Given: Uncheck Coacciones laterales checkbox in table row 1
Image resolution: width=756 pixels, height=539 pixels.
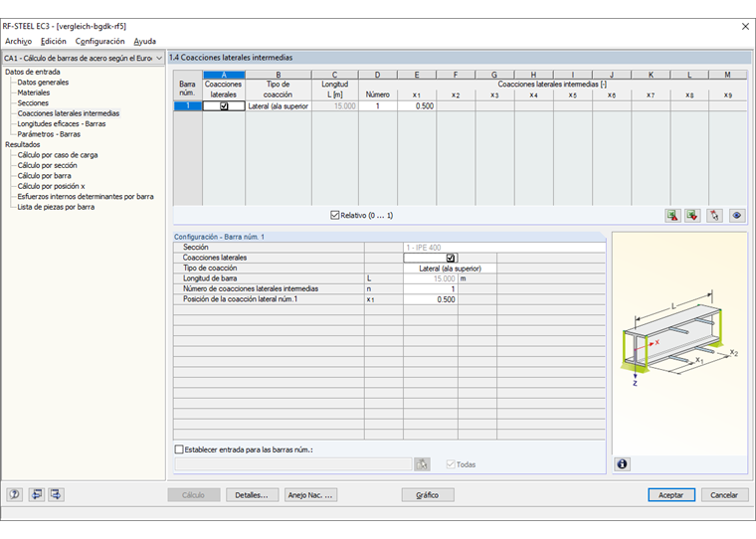Looking at the screenshot, I should tap(224, 106).
